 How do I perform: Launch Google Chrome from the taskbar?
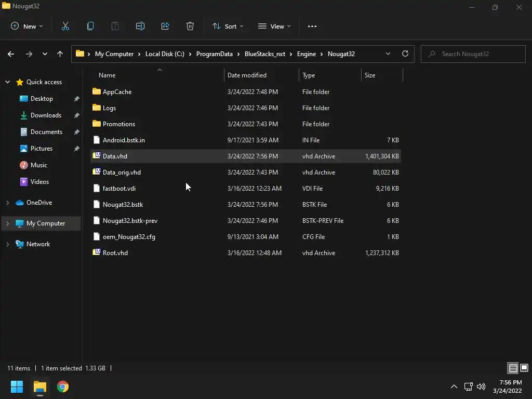coord(63,387)
